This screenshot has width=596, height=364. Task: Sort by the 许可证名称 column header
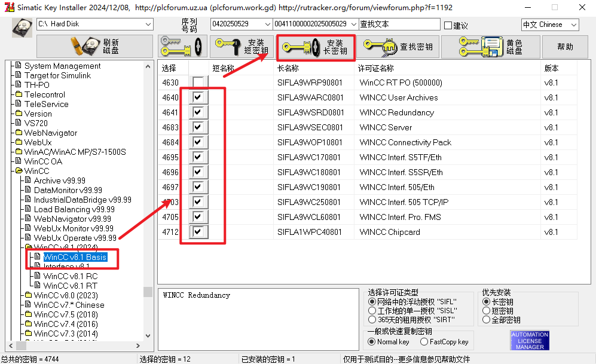pos(376,68)
